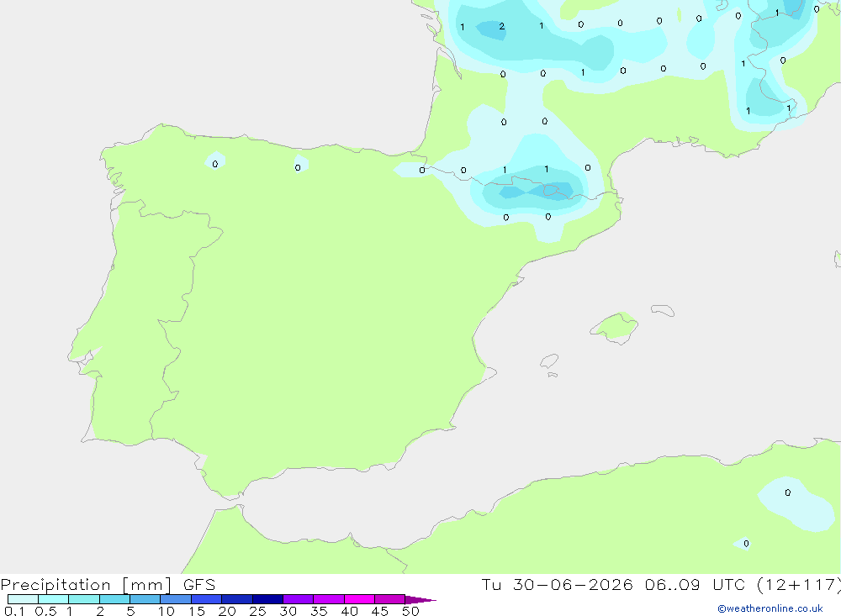Click the 30–35 mm purple legend box
This screenshot has height=616, width=841.
299,599
